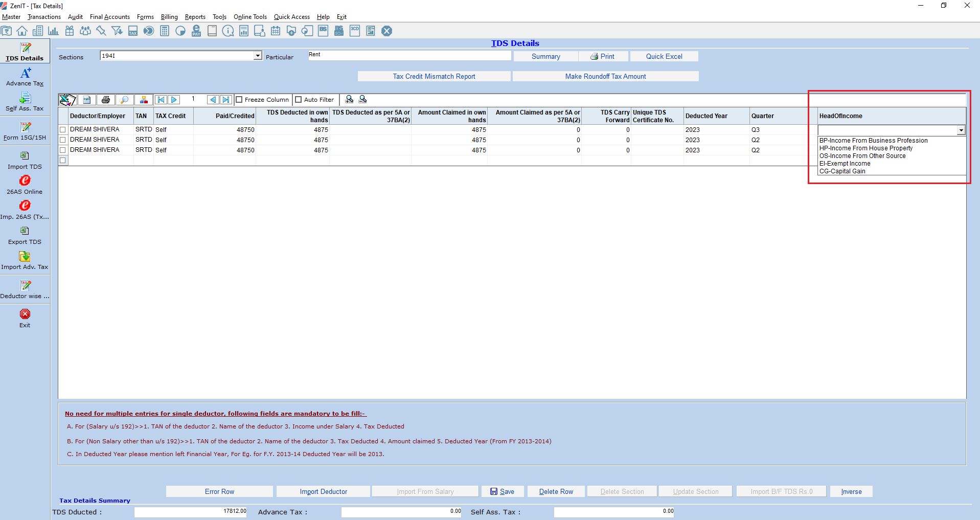The height and width of the screenshot is (520, 980).
Task: Click the Inverse button
Action: (x=851, y=491)
